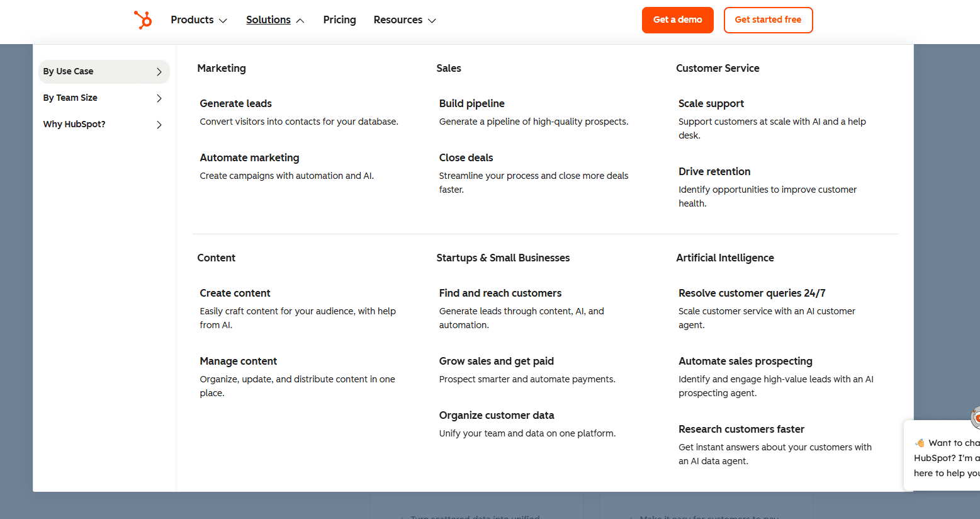Click the Content section heading

[x=216, y=258]
